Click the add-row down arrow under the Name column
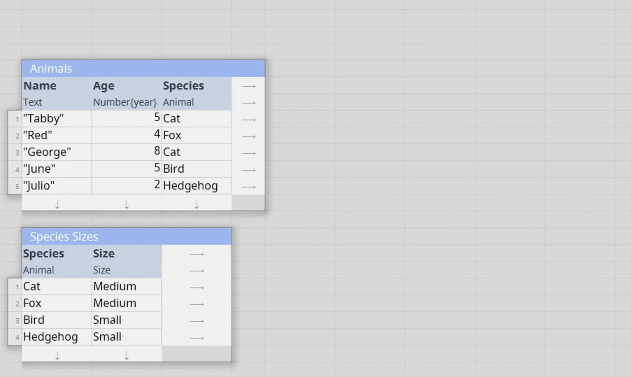This screenshot has height=377, width=631. (x=57, y=204)
